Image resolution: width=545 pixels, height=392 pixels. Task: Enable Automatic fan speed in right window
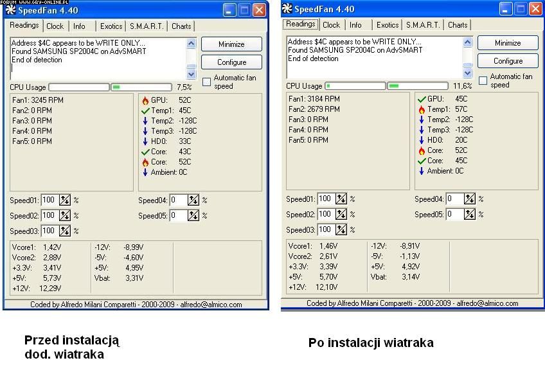click(483, 80)
